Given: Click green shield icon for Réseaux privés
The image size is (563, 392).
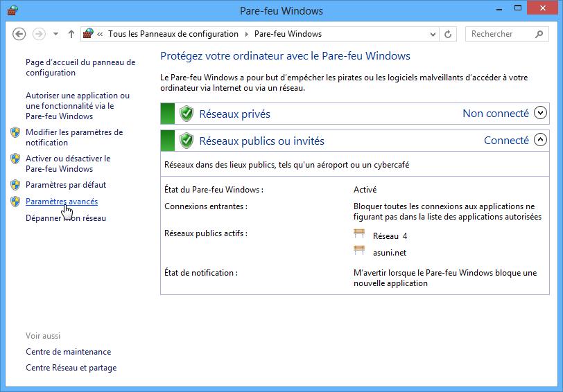Looking at the screenshot, I should (x=187, y=114).
